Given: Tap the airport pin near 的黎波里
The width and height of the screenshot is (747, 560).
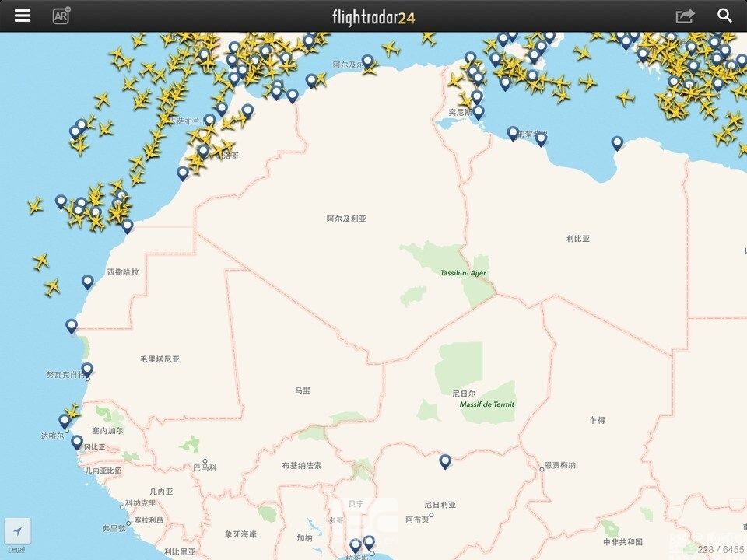Looking at the screenshot, I should coord(513,133).
